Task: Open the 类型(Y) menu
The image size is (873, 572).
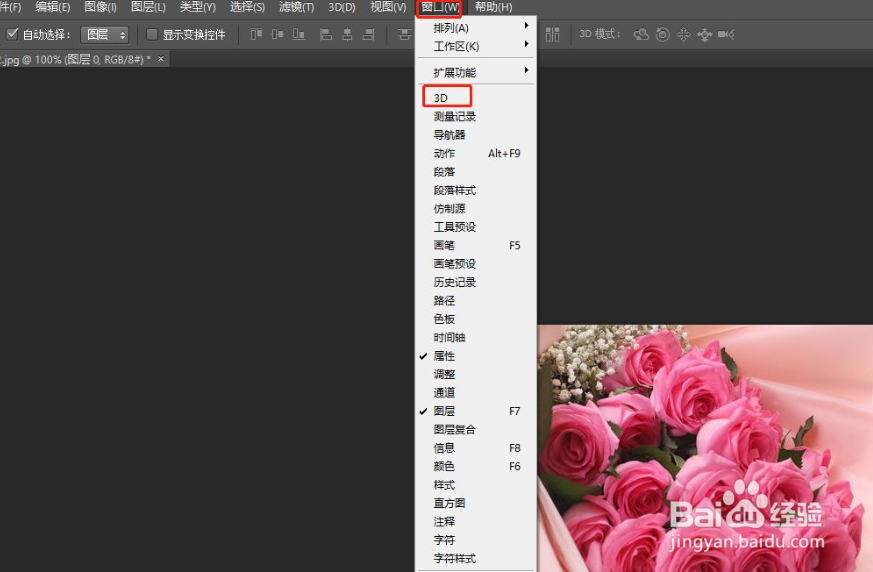Action: (198, 7)
